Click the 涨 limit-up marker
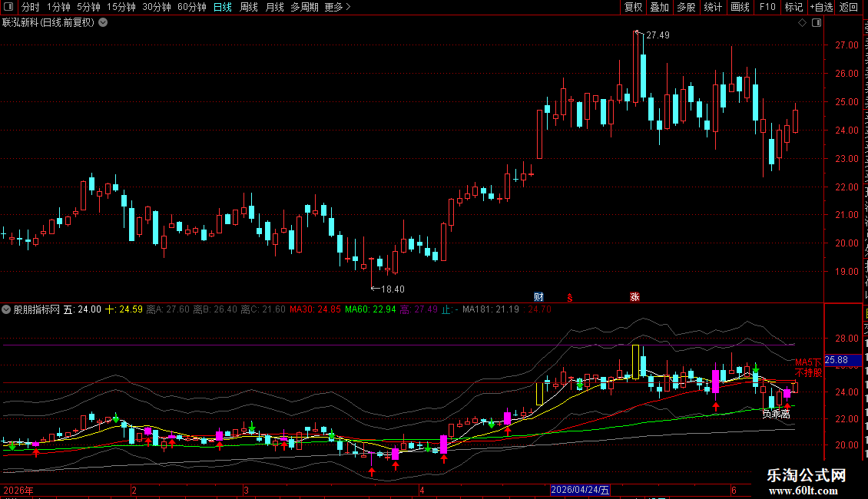This screenshot has height=499, width=868. coord(634,297)
